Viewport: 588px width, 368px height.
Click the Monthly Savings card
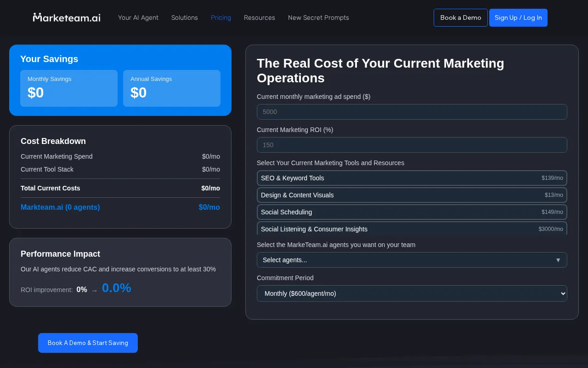pos(69,88)
